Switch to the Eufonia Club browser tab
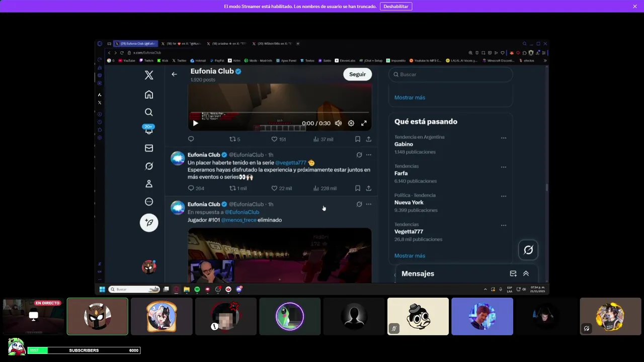The image size is (644, 362). [135, 44]
